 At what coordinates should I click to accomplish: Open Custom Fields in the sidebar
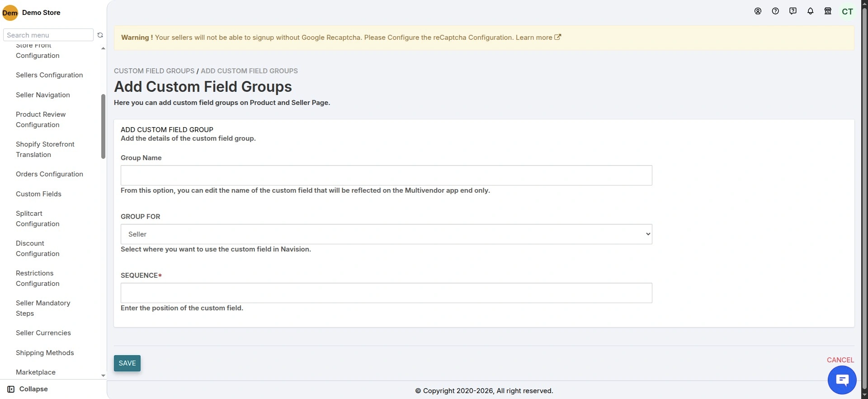tap(38, 194)
